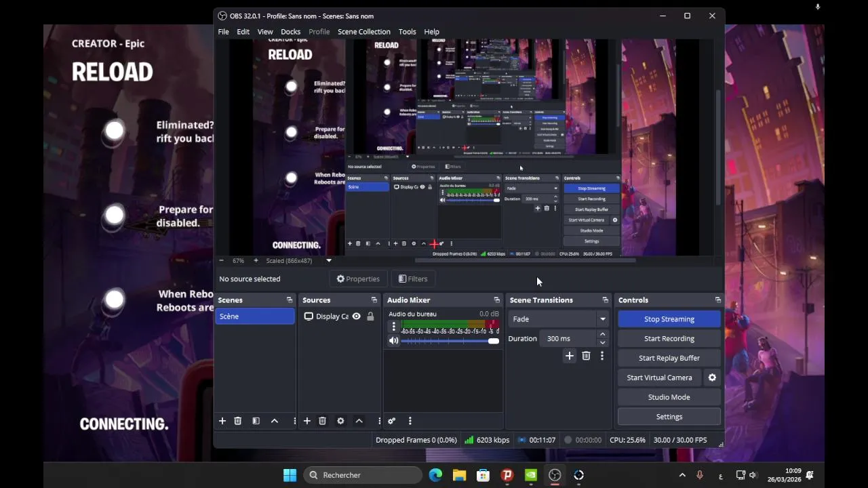Open View menu
Screen dimensions: 868x488
pyautogui.click(x=265, y=32)
